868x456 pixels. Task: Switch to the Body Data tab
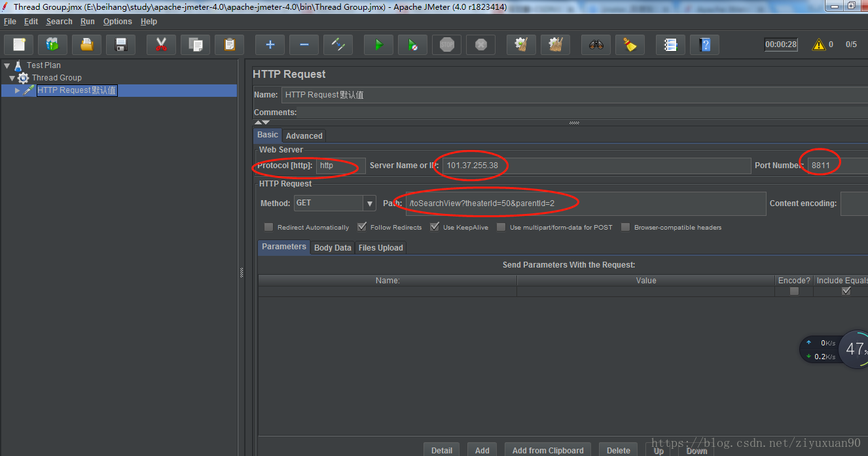click(333, 248)
